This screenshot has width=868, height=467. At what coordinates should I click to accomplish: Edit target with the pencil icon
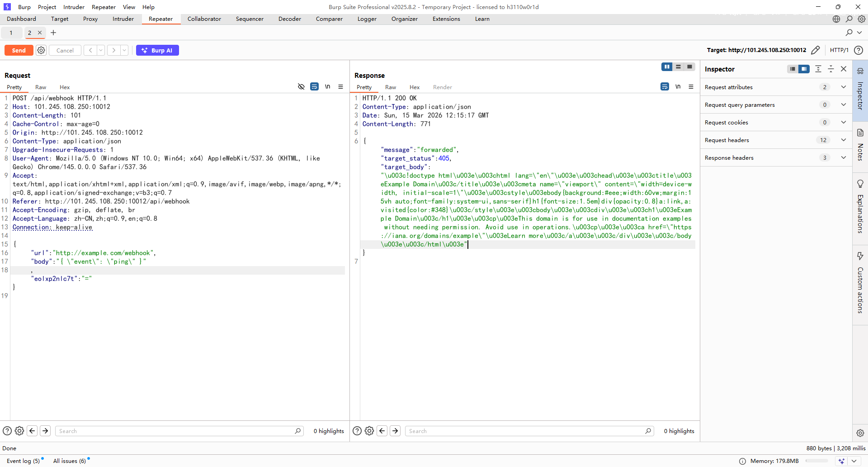pos(816,50)
